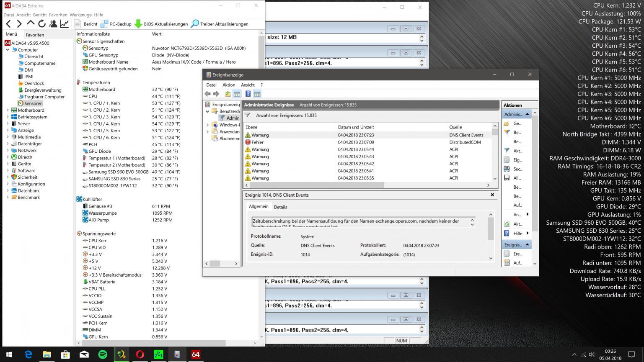Viewport: 644px width, 362px height.
Task: Open Opera browser from the taskbar
Action: 140,354
